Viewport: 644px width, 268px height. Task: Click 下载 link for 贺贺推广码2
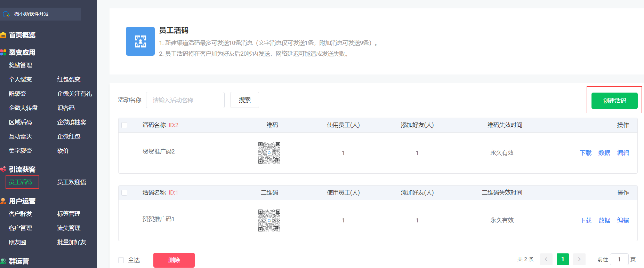pyautogui.click(x=586, y=153)
